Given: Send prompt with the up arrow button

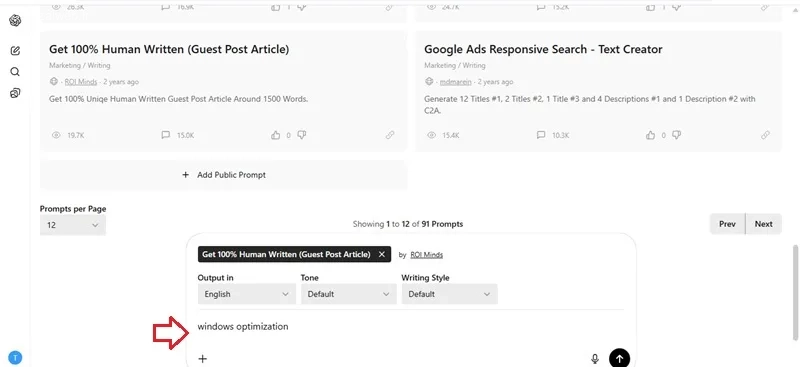Looking at the screenshot, I should 619,358.
